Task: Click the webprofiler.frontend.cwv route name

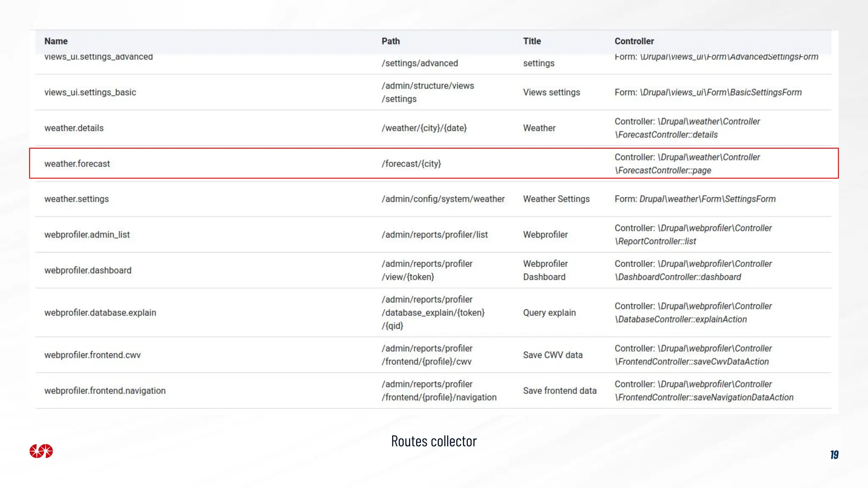Action: coord(92,355)
